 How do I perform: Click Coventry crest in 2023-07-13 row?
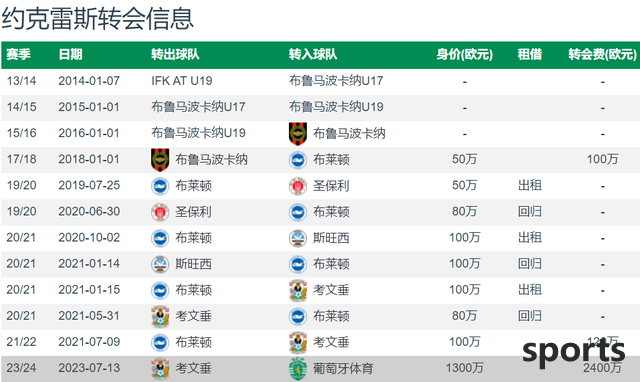coord(160,369)
